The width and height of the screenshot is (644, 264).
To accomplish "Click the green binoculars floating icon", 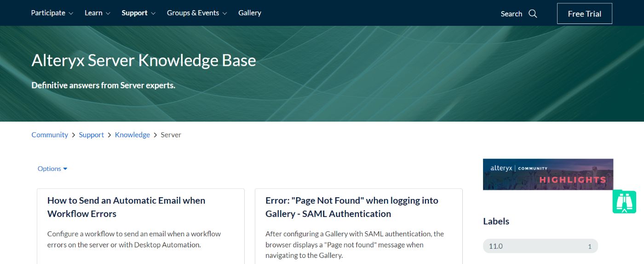I will [x=624, y=202].
